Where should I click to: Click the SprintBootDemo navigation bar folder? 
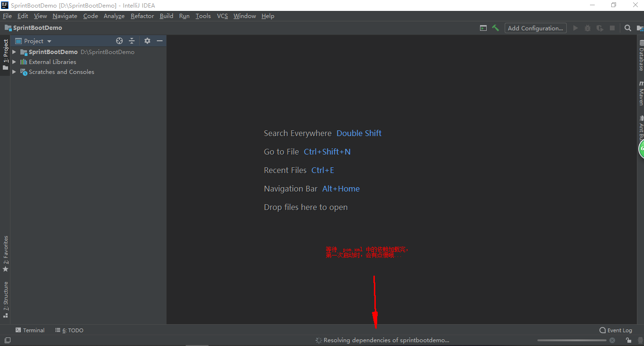8,28
